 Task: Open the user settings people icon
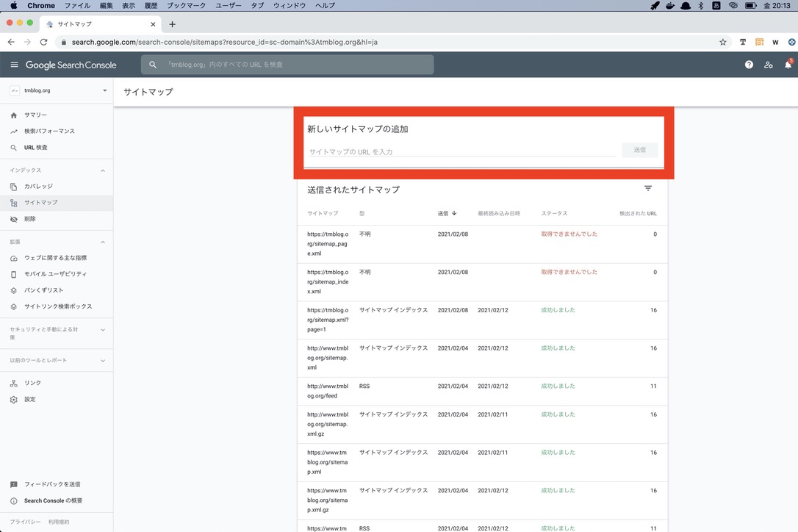[x=769, y=65]
